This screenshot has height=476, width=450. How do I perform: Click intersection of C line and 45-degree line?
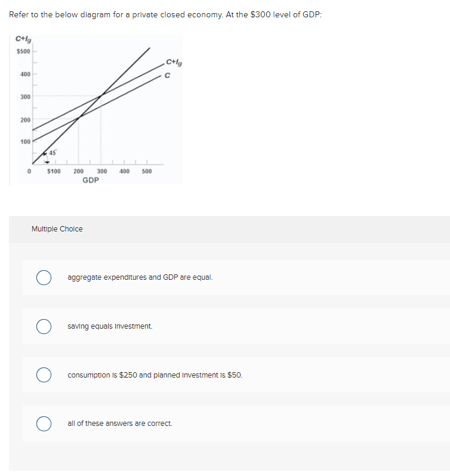79,118
